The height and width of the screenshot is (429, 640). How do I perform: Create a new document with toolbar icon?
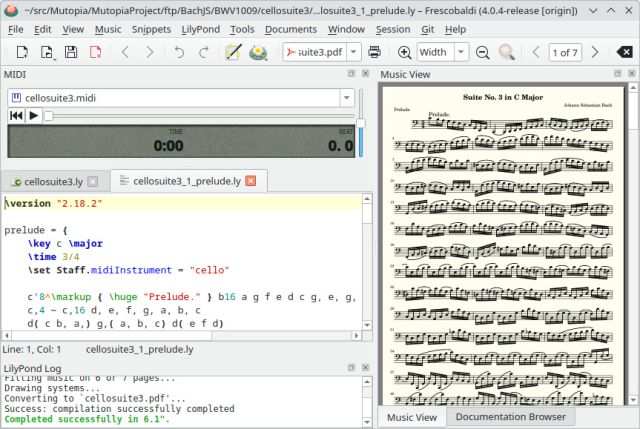(22, 52)
